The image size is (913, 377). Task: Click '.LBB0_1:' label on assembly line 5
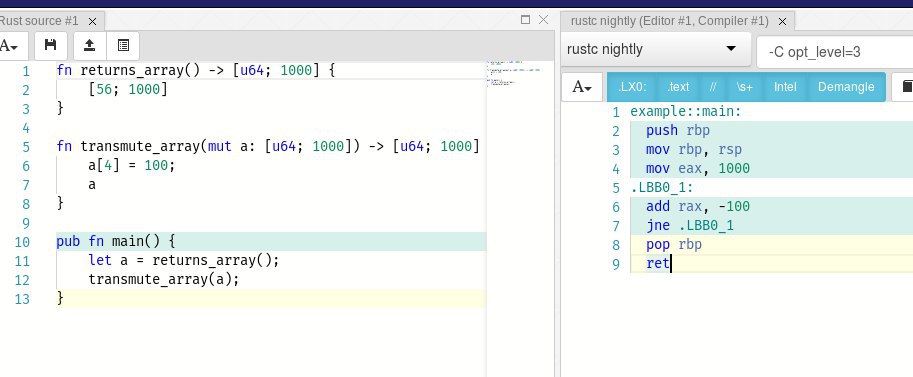(662, 188)
